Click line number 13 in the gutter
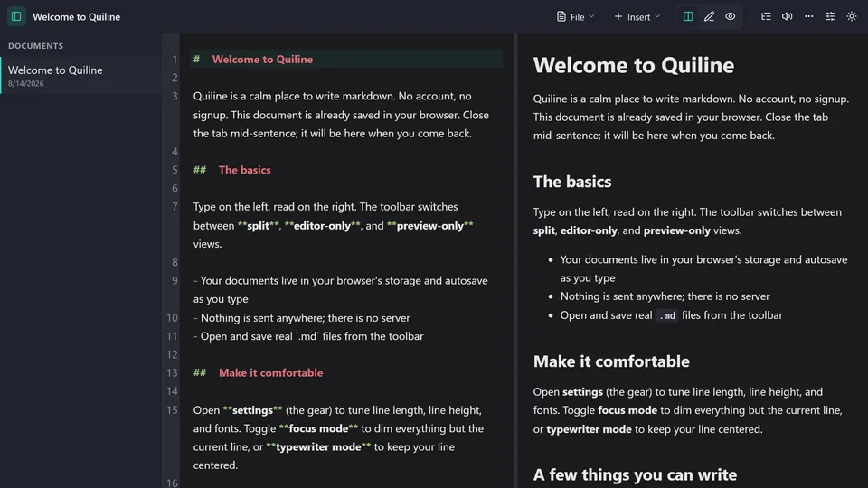 [x=172, y=373]
